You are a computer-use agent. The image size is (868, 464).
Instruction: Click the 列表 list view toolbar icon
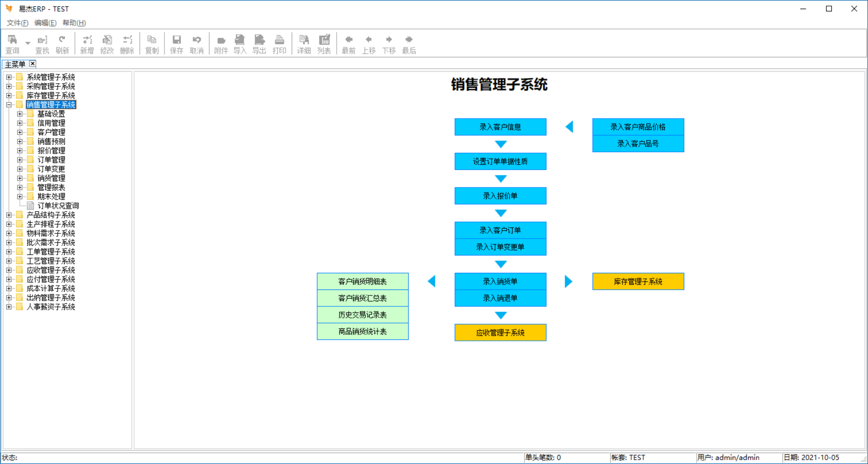pyautogui.click(x=324, y=44)
